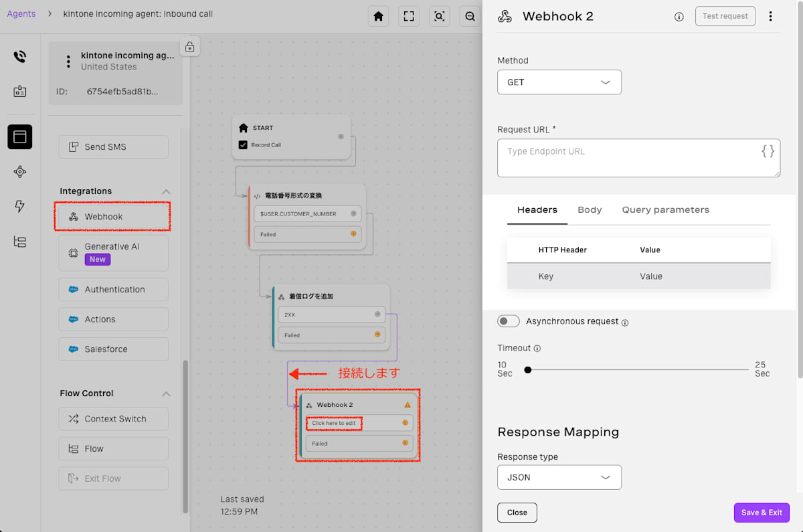Add Actions component

pos(113,319)
